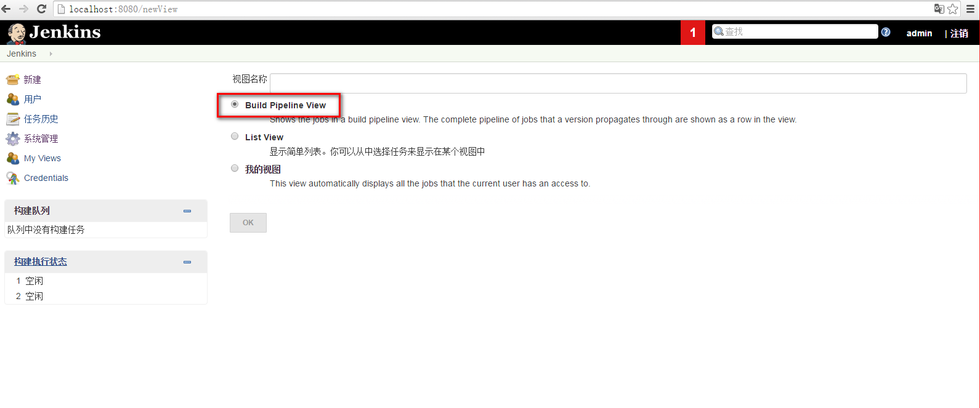Click the List View label text
The width and height of the screenshot is (980, 408).
pos(264,137)
